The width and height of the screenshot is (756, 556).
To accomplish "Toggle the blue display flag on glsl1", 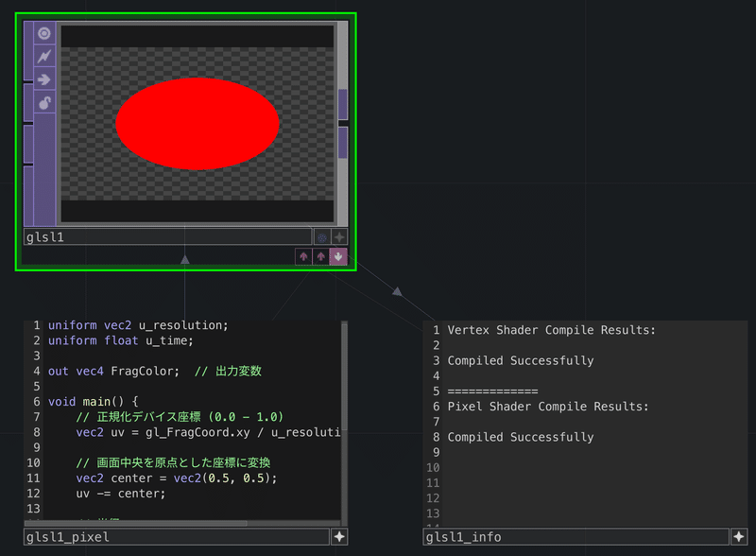I will pos(322,237).
